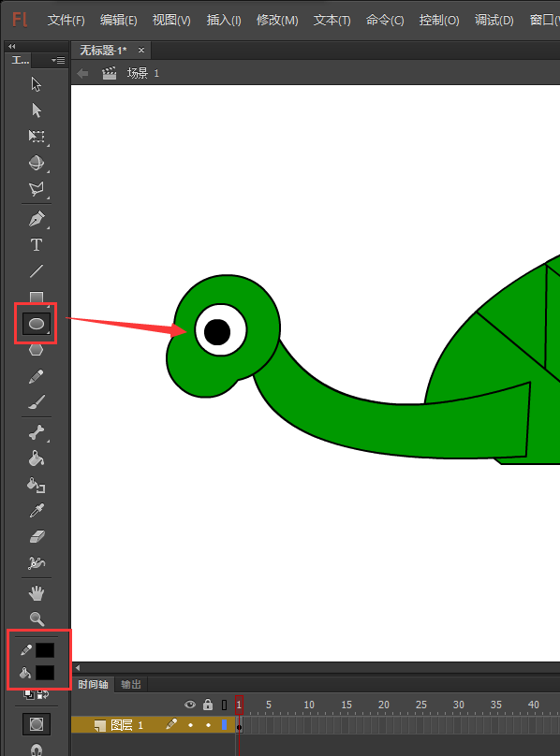Open the 文件(F) menu
The image size is (560, 756).
[x=66, y=21]
